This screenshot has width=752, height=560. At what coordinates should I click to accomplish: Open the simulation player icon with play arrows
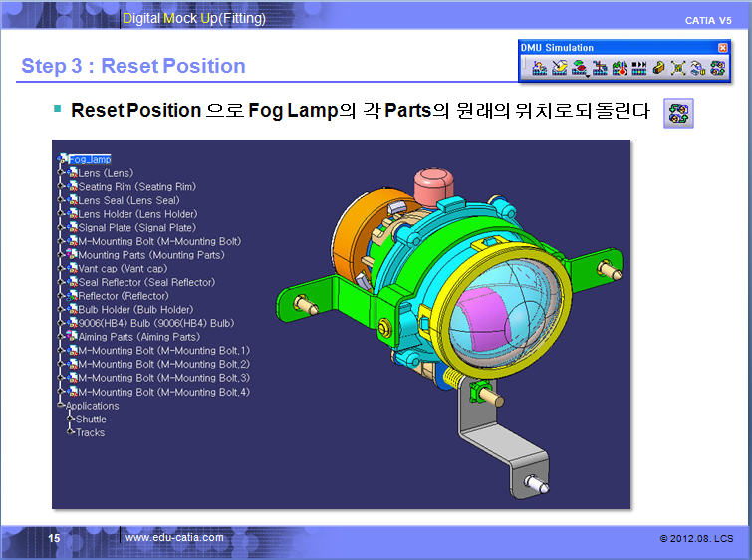coord(639,68)
